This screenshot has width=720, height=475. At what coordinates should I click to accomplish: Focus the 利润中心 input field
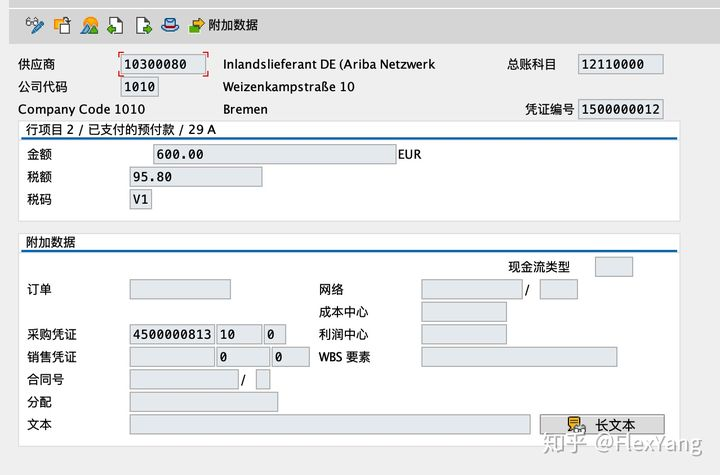pyautogui.click(x=464, y=334)
